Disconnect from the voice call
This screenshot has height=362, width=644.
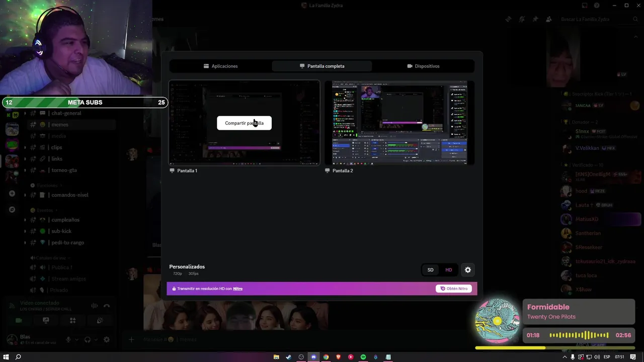(x=107, y=306)
